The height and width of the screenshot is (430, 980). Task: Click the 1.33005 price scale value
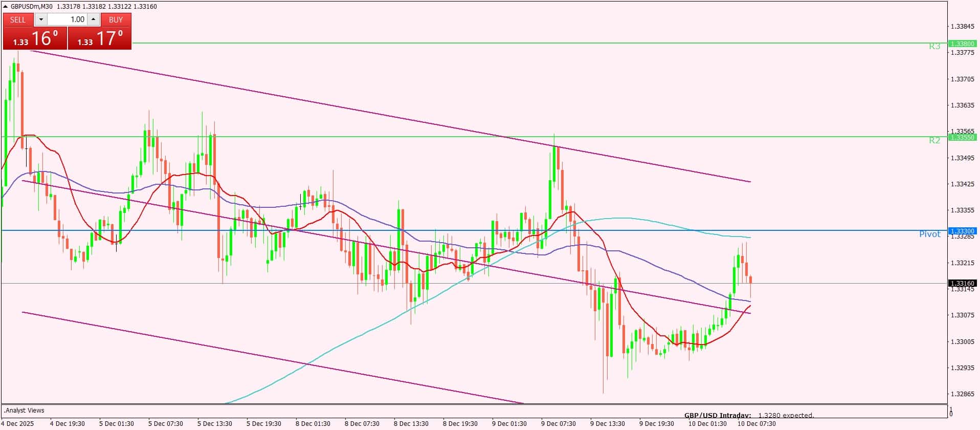click(x=962, y=341)
